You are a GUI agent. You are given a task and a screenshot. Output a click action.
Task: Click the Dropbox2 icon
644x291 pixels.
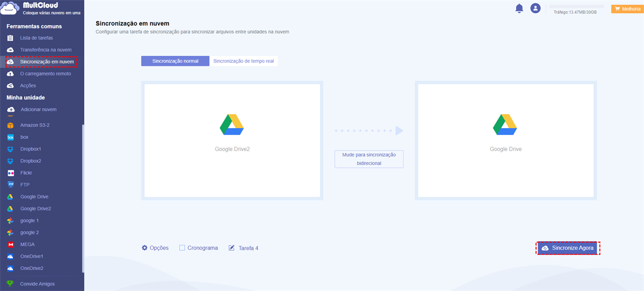(x=10, y=161)
